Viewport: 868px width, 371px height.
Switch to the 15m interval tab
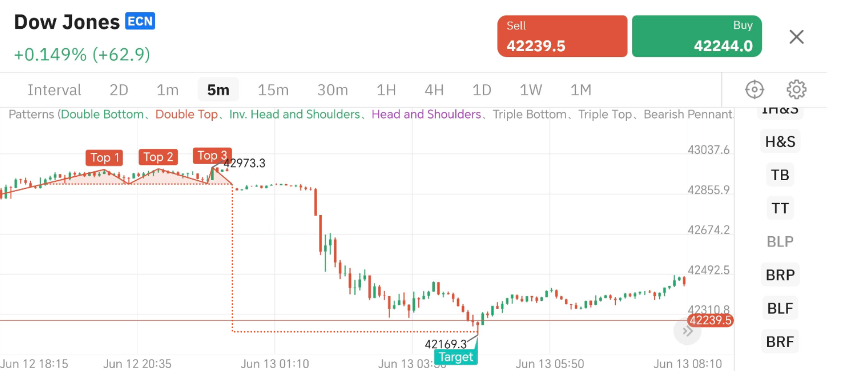[273, 90]
